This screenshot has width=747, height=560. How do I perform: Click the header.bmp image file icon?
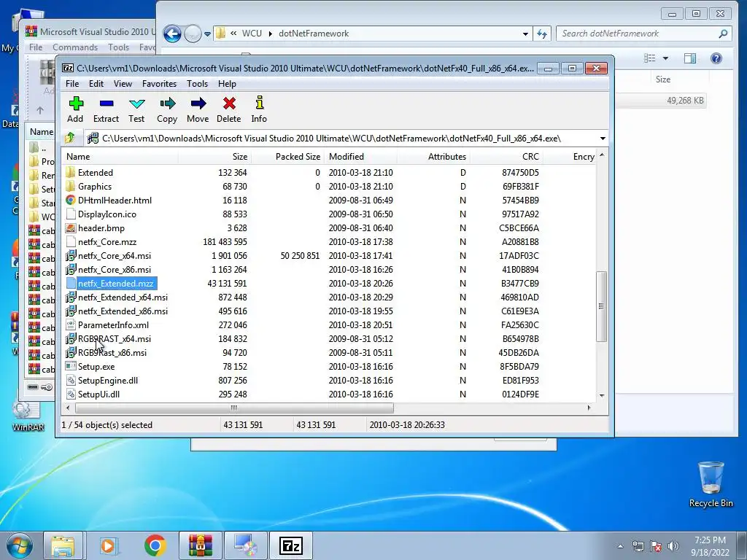(71, 227)
